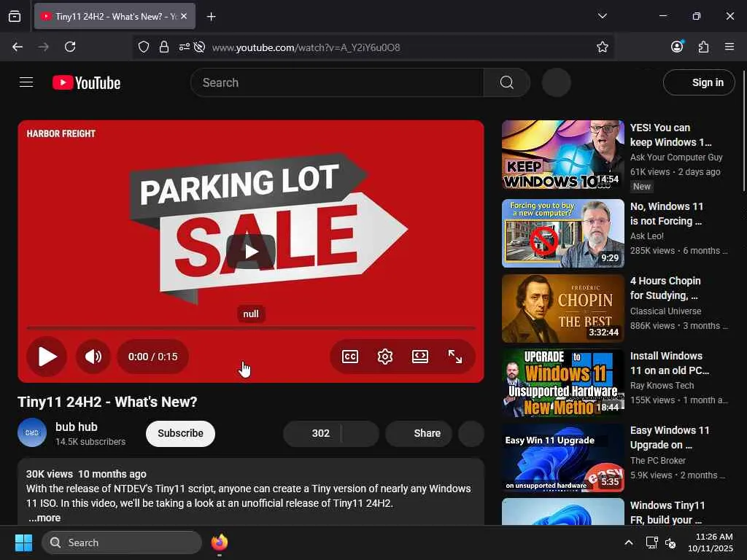This screenshot has height=560, width=747.
Task: Switch to theater mode
Action: coord(419,356)
